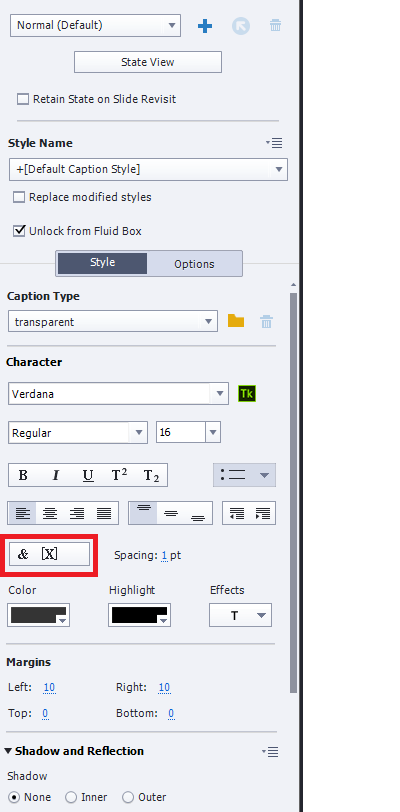400x812 pixels.
Task: Center align the caption text
Action: (50, 513)
